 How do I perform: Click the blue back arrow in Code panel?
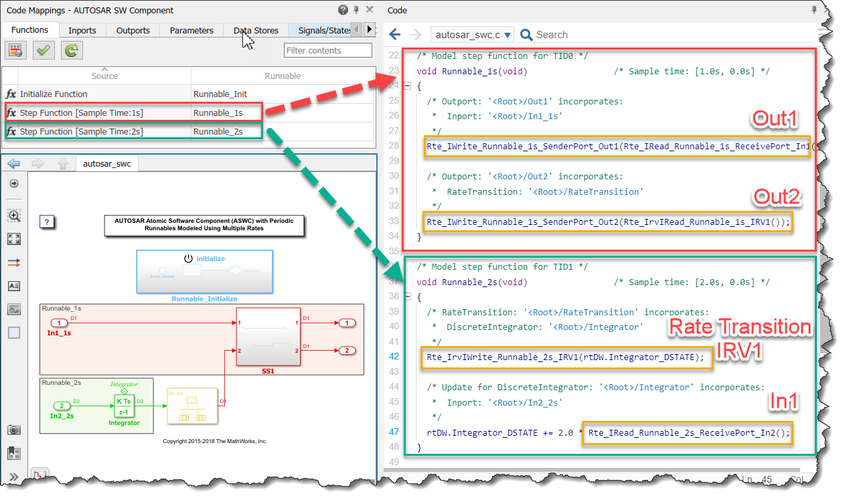pyautogui.click(x=395, y=35)
